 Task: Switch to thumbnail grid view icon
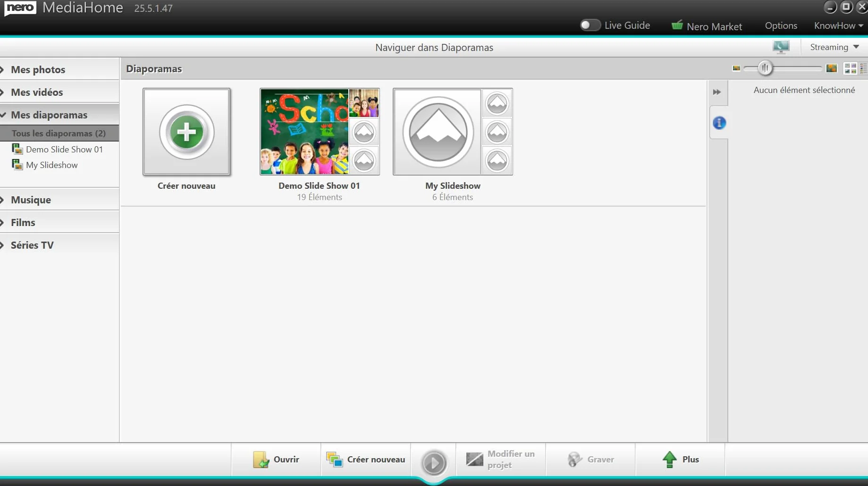click(850, 68)
